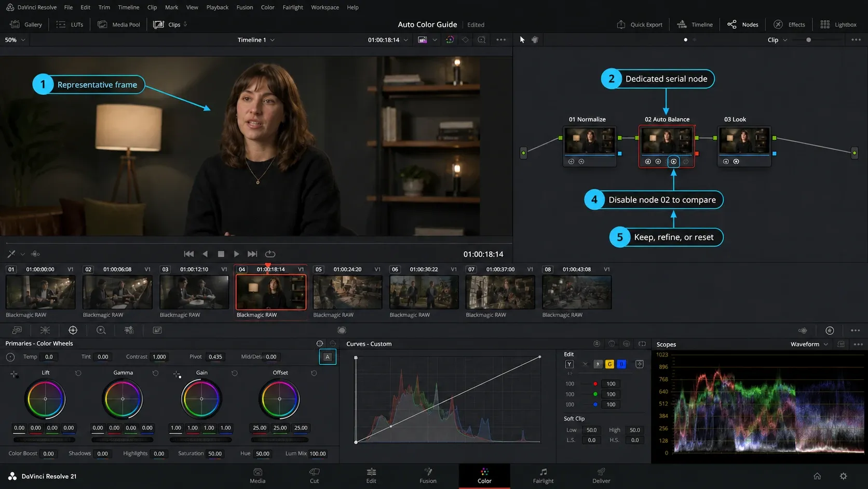Play the clip forward

pyautogui.click(x=237, y=254)
